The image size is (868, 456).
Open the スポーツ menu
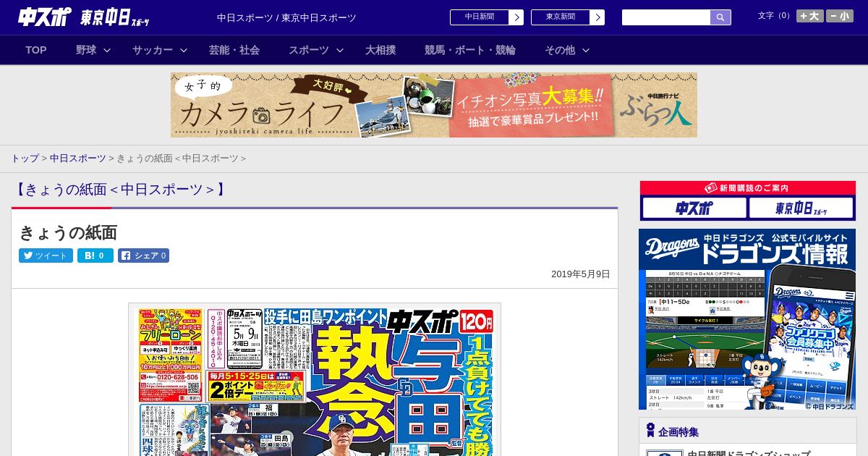[x=309, y=50]
